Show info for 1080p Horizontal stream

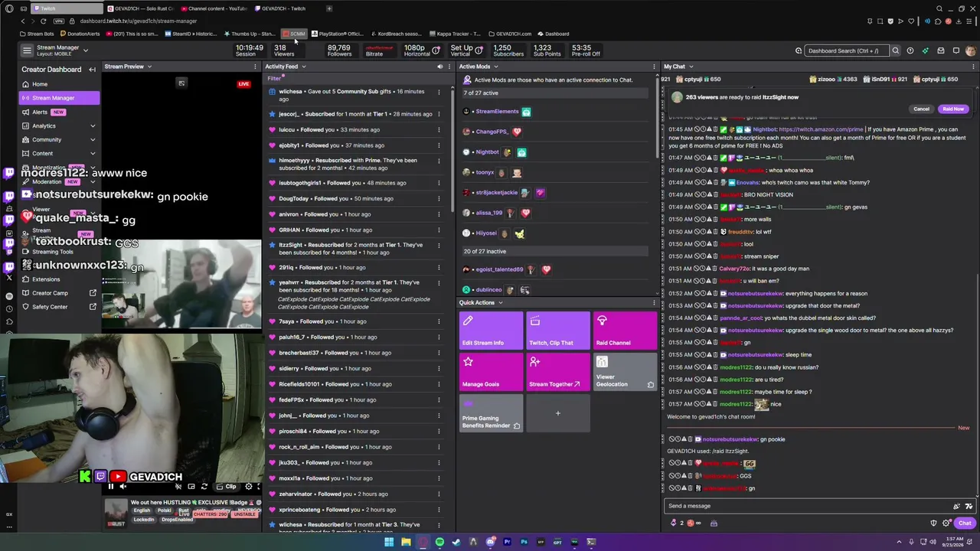[436, 51]
